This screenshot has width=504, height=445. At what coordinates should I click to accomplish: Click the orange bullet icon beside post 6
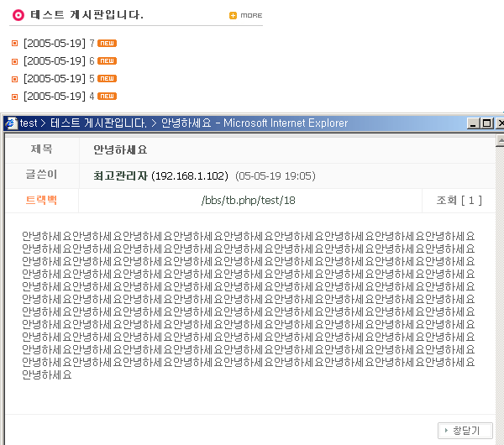coord(15,61)
